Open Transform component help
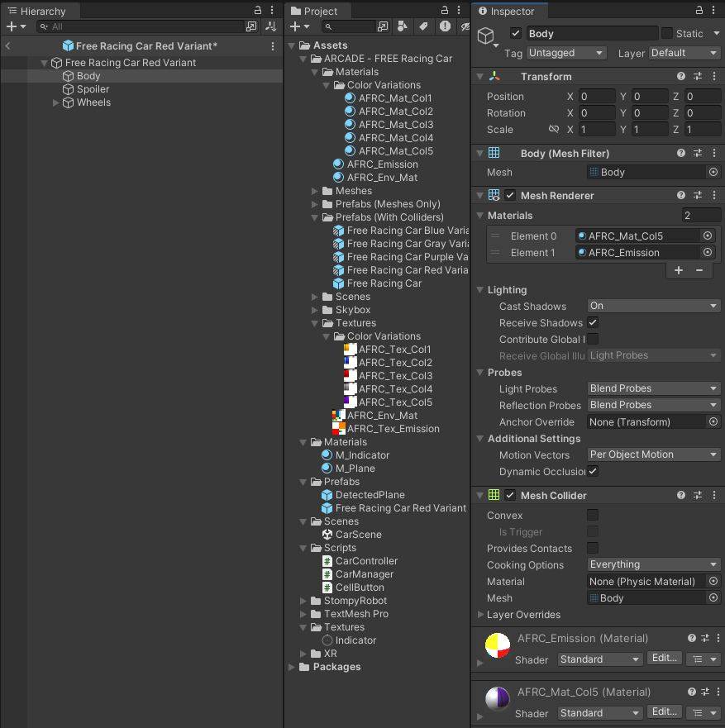 click(x=681, y=76)
